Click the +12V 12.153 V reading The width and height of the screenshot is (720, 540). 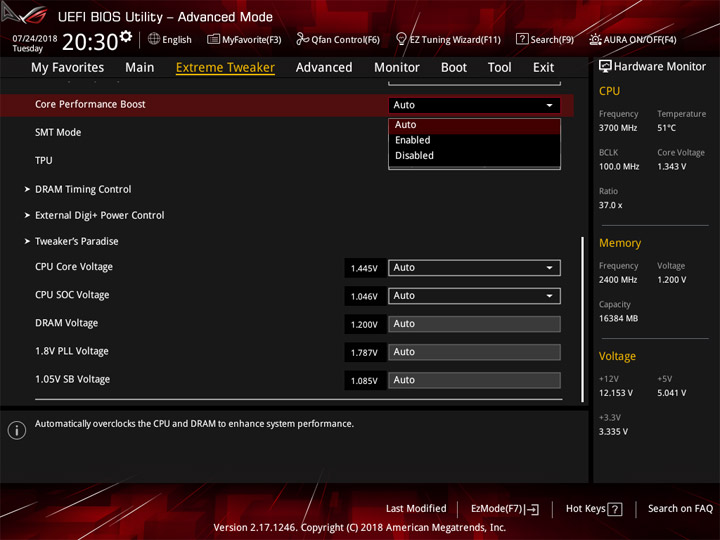pos(616,393)
